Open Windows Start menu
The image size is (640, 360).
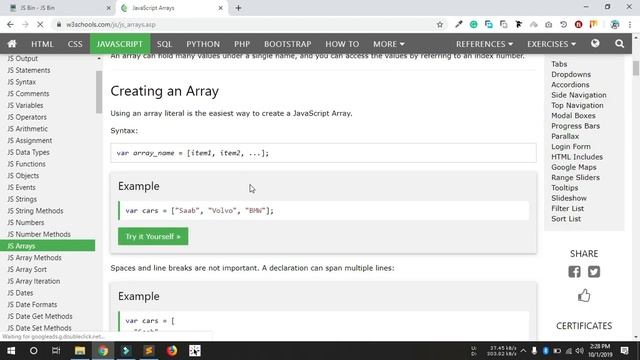tap(11, 351)
